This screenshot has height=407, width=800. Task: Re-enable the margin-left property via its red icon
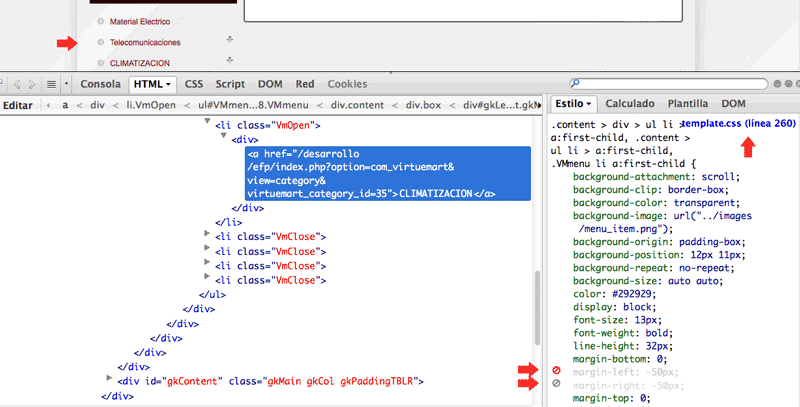pyautogui.click(x=556, y=371)
